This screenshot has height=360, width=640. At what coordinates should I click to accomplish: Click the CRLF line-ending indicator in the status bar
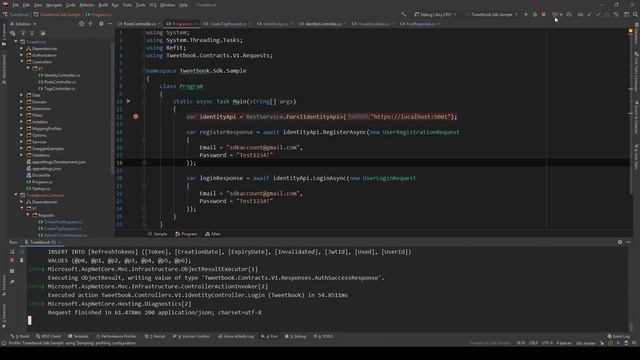point(533,343)
